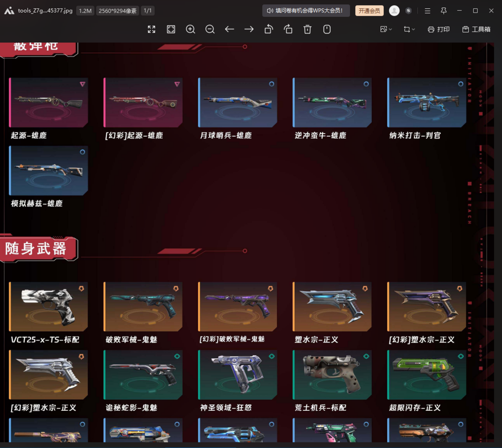502x448 pixels.
Task: Zoom out with the magnifier minus icon
Action: 210,29
